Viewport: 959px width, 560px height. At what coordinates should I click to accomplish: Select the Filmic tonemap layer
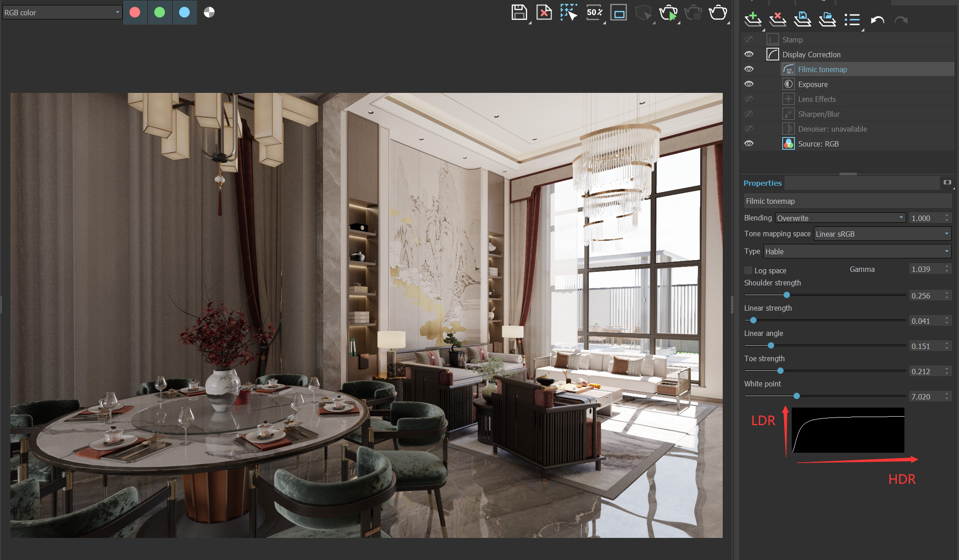point(848,69)
